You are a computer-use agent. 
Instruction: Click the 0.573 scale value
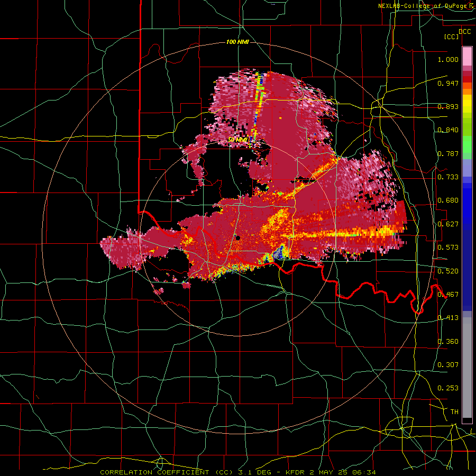click(448, 248)
